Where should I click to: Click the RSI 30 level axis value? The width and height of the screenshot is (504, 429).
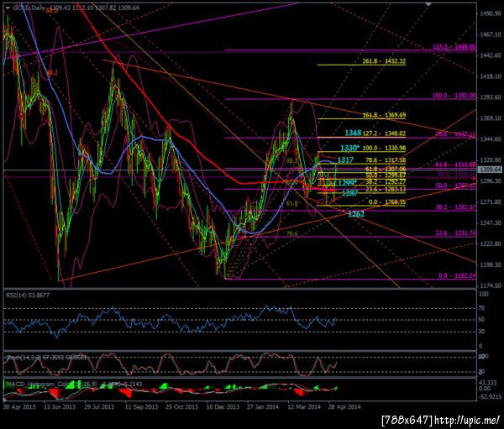point(481,332)
